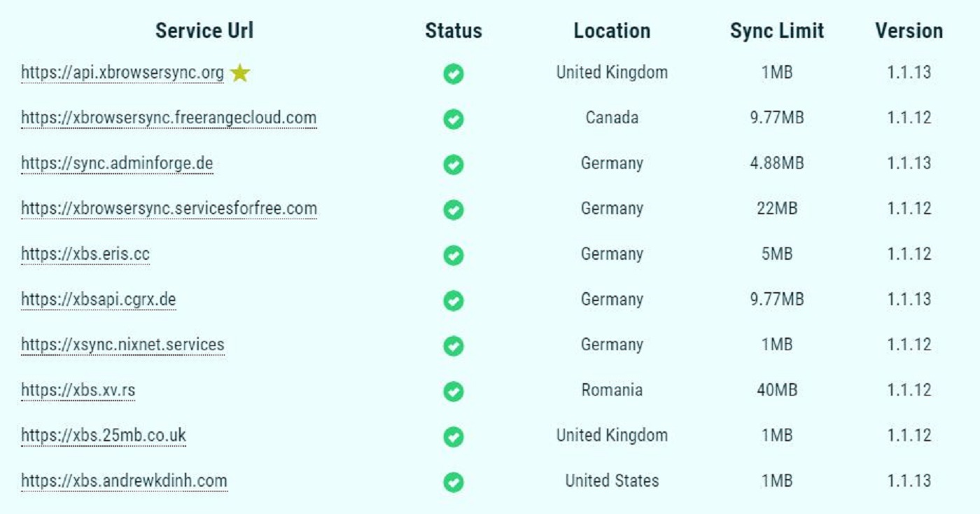Open the https://xbsapi.cgrx.de link

click(99, 300)
